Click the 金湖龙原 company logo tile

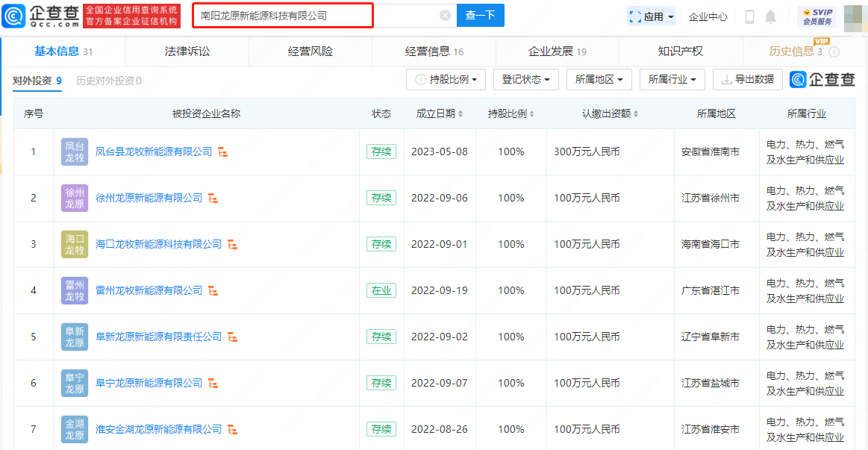(x=75, y=429)
